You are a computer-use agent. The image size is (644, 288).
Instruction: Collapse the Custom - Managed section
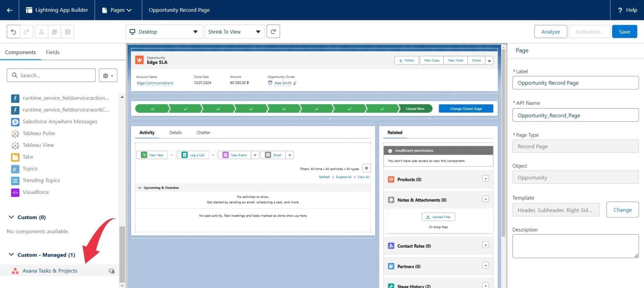(11, 254)
